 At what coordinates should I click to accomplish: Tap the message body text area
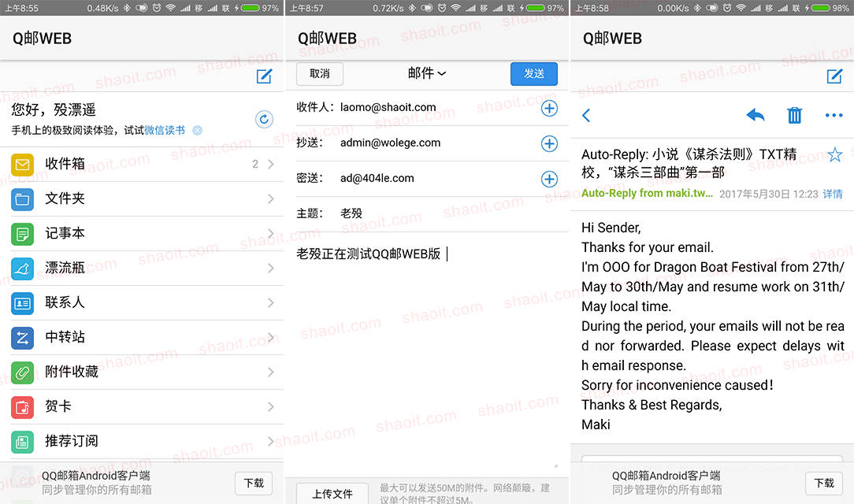pos(427,354)
